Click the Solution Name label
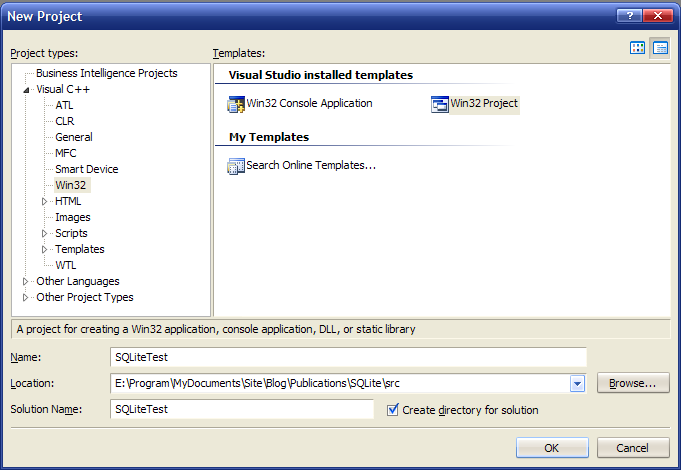The width and height of the screenshot is (681, 470). pos(46,409)
